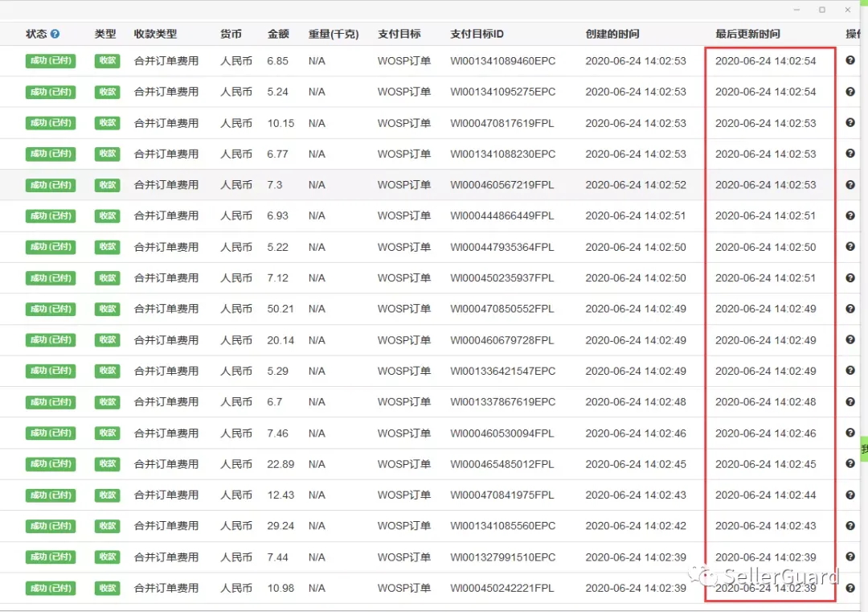Viewport: 868px width, 612px height.
Task: Click 收款 badge in row WI000460567219FPL
Action: point(108,185)
